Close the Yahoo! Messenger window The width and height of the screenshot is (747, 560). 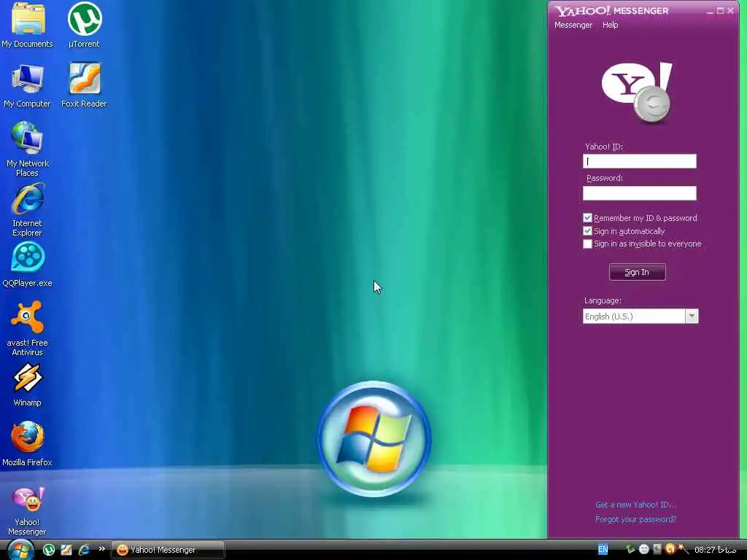pos(730,10)
